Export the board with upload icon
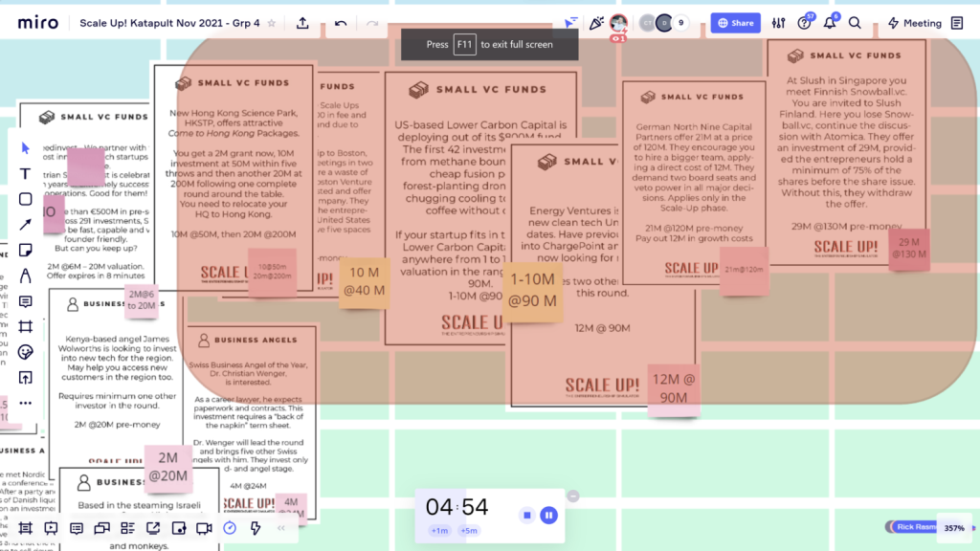The width and height of the screenshot is (980, 551). tap(302, 23)
